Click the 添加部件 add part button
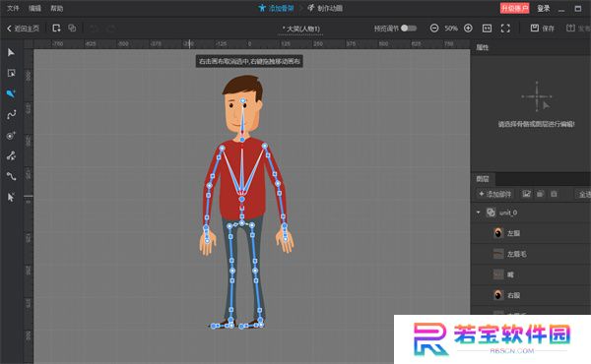591x364 pixels. tap(494, 194)
